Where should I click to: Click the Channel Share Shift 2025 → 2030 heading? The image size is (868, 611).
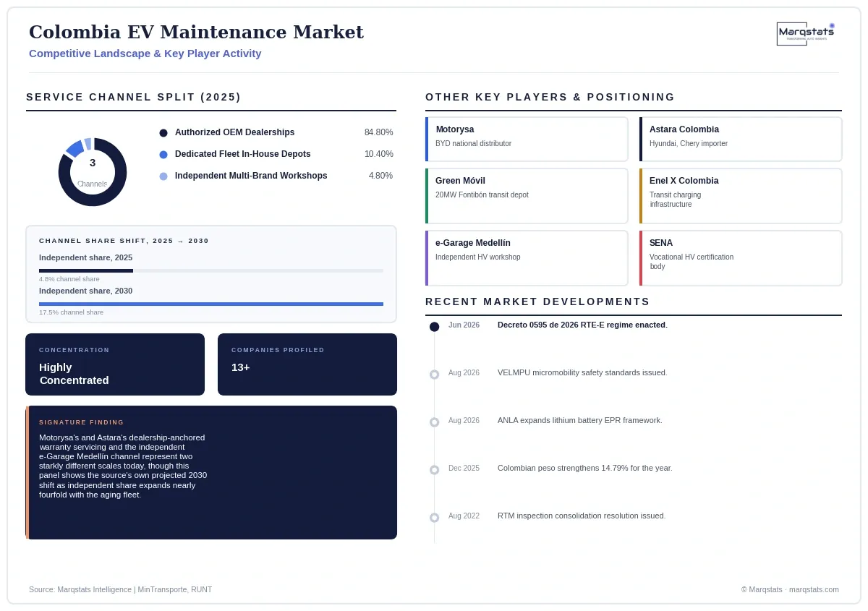tap(124, 241)
